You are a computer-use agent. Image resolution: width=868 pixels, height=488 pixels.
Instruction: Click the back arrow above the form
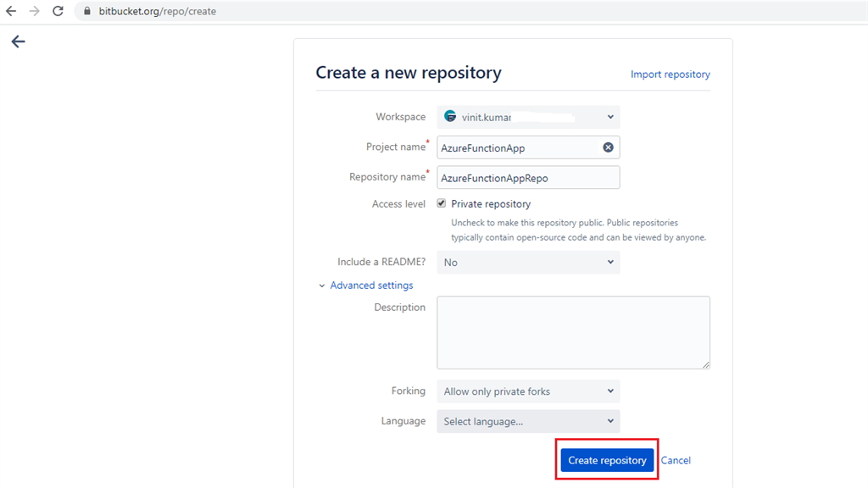tap(18, 41)
